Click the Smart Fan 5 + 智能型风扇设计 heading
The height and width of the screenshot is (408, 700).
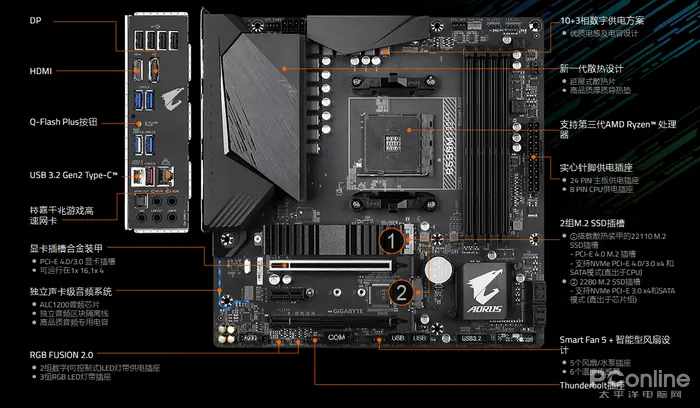pos(615,345)
